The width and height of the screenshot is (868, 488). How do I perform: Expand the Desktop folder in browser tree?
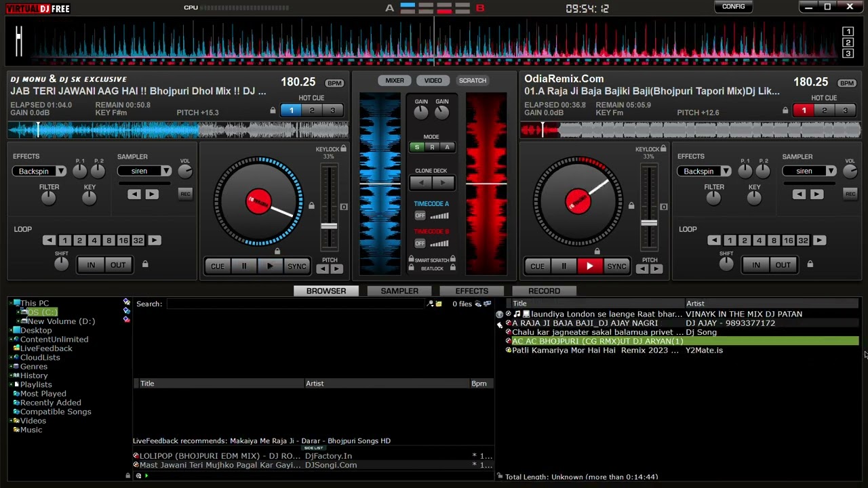coord(12,331)
